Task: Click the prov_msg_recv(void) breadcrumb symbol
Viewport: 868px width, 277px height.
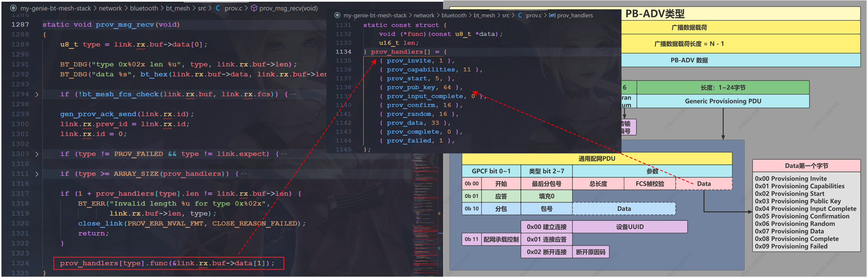Action: pyautogui.click(x=288, y=8)
